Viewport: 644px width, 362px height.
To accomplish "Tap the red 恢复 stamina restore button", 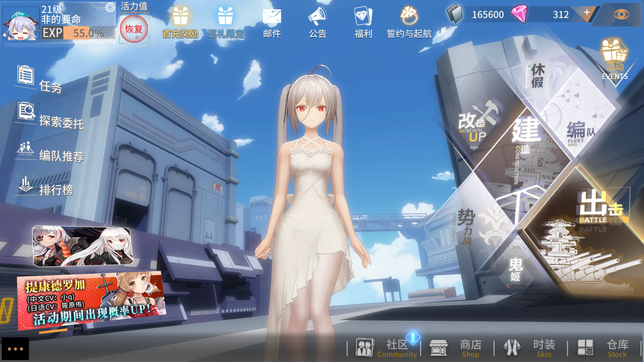I will 134,29.
